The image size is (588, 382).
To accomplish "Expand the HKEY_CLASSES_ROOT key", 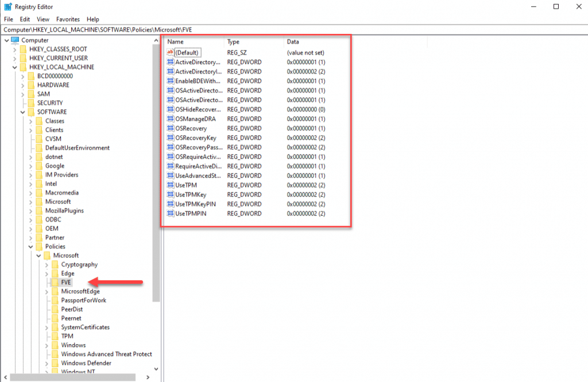I will tap(15, 49).
